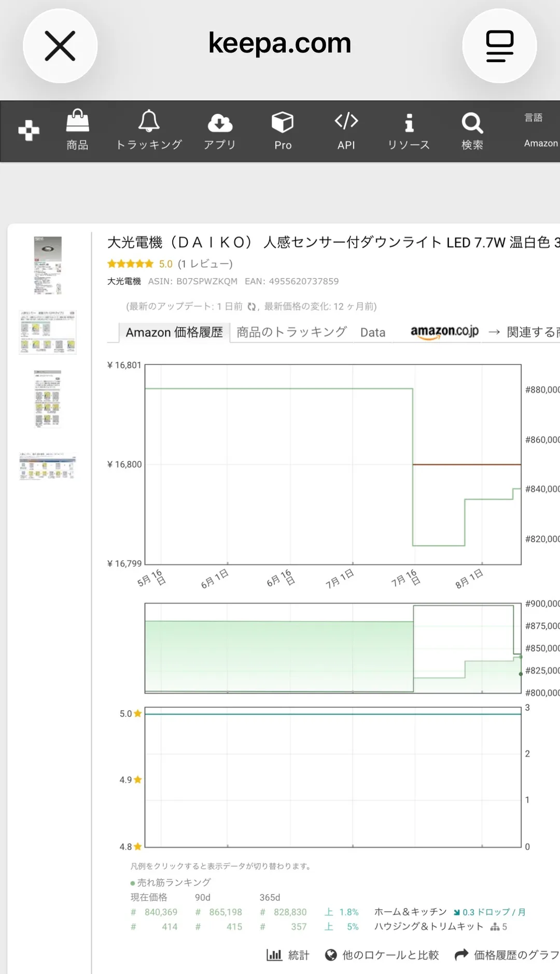Select the first product thumbnail image
560x974 pixels.
click(48, 266)
